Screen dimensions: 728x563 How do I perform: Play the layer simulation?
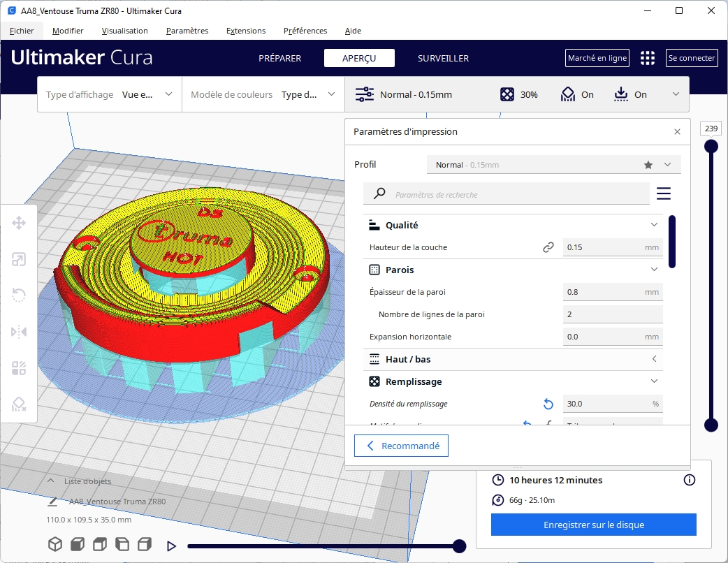click(x=171, y=546)
